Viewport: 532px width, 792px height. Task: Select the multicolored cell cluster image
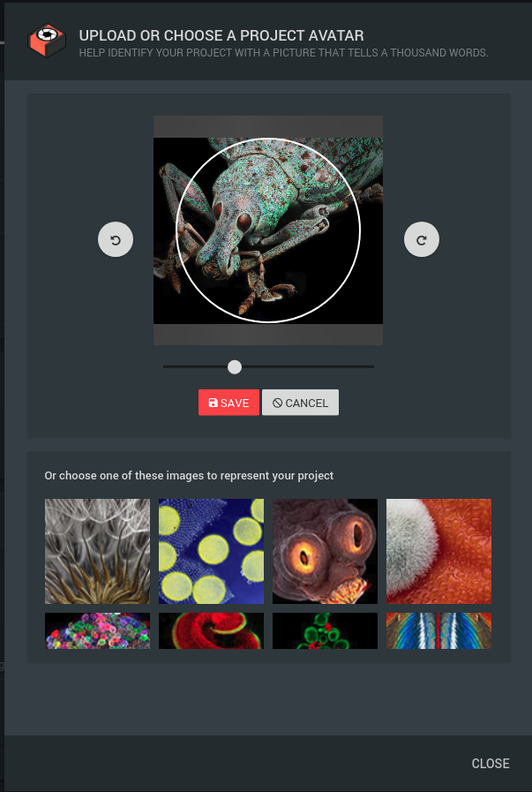click(97, 631)
